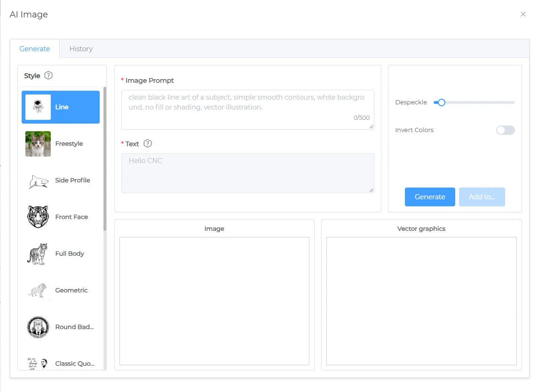538x392 pixels.
Task: Click the Add to... button
Action: (482, 197)
